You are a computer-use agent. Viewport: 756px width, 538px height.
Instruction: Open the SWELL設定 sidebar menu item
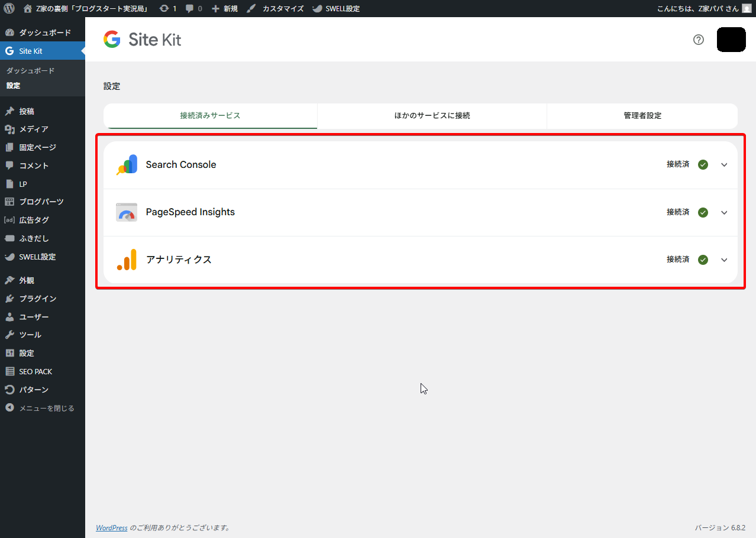coord(43,257)
